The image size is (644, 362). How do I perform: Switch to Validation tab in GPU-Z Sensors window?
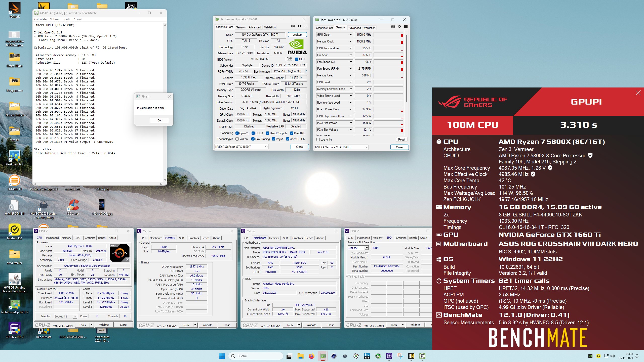(x=370, y=28)
